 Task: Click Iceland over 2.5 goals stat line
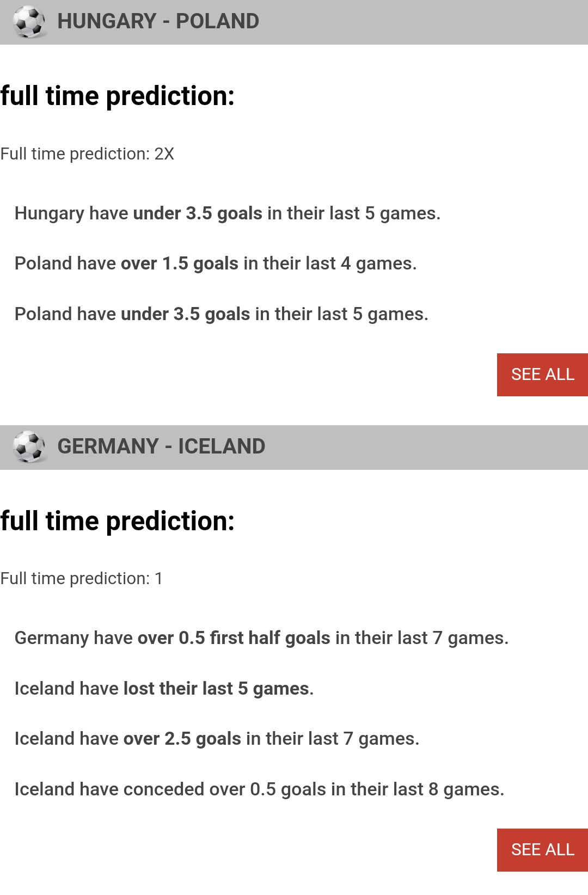click(217, 739)
